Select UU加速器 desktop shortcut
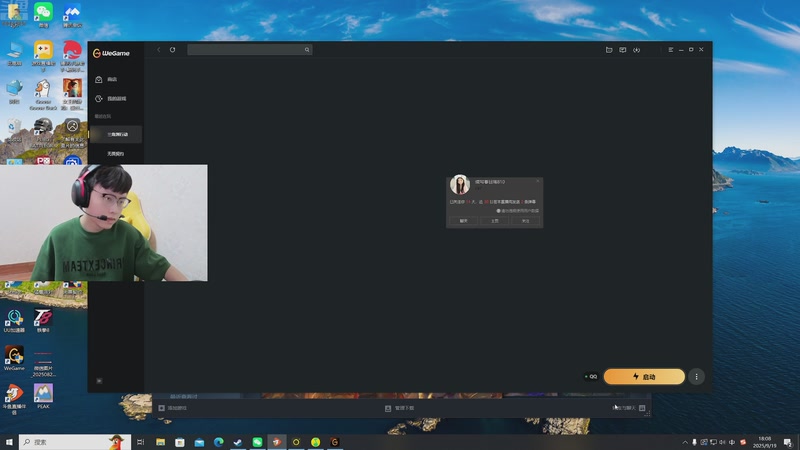800x450 pixels. coord(14,321)
